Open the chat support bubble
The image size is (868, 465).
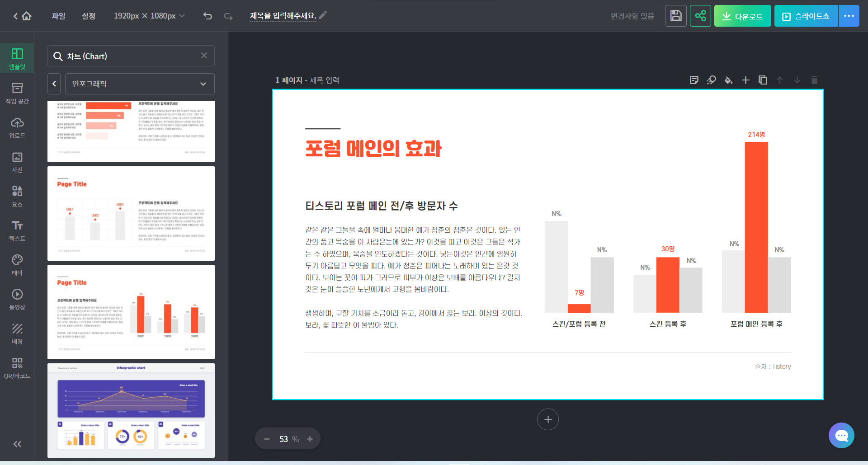click(x=841, y=436)
